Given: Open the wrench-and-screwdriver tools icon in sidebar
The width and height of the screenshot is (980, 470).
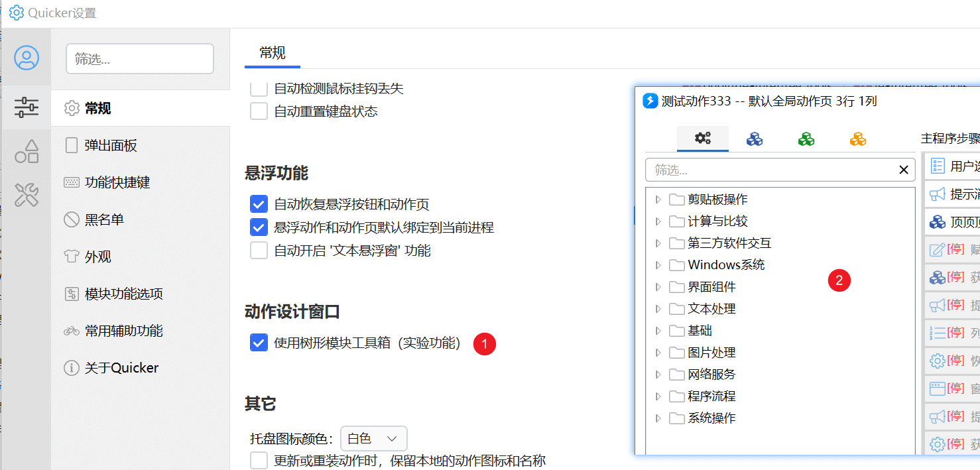Looking at the screenshot, I should pos(27,195).
